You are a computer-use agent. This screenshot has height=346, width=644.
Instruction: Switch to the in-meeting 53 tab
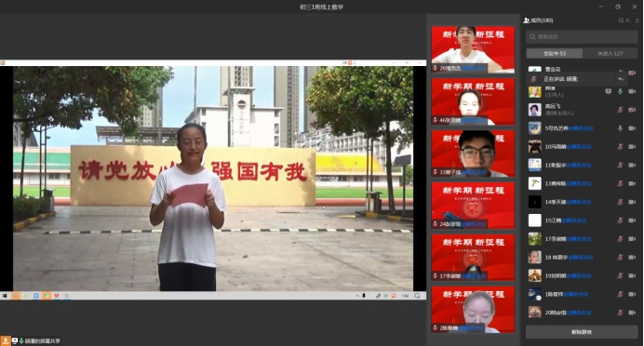(x=555, y=53)
